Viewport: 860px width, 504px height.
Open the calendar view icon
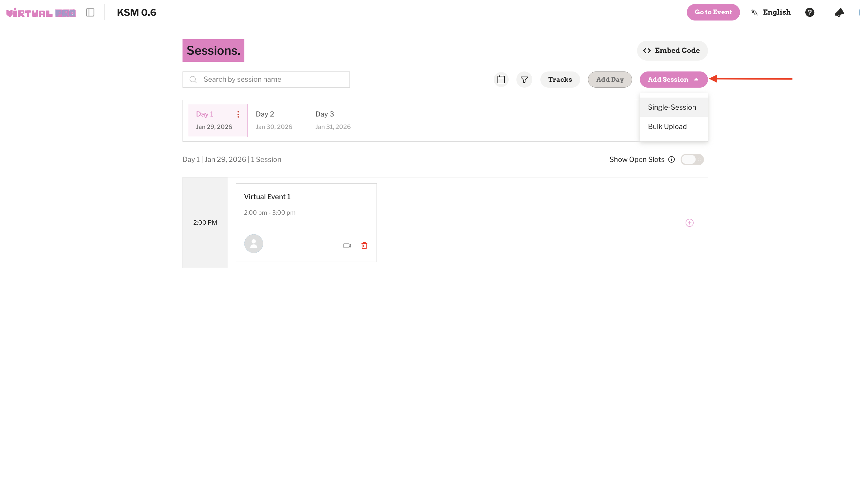pos(501,80)
